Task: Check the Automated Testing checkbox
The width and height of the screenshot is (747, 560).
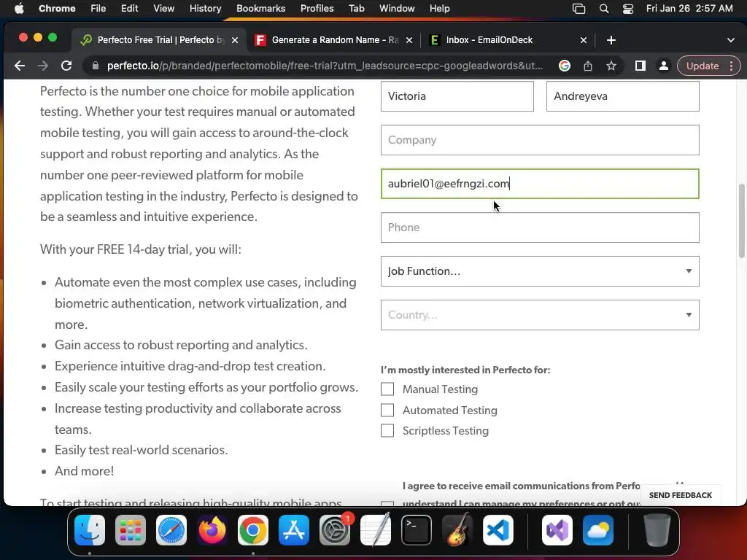Action: 387,410
